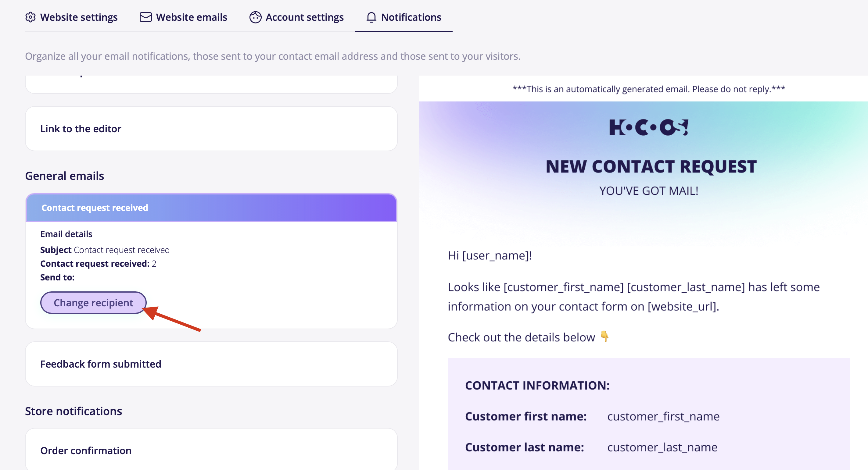
Task: Click the bell icon beside Notifications
Action: point(371,17)
